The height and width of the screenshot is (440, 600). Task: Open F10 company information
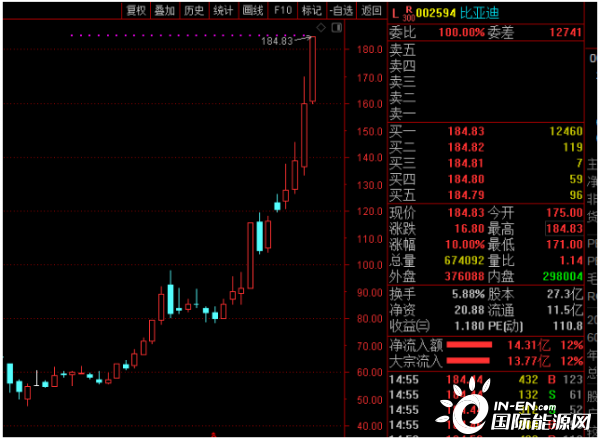[x=283, y=11]
